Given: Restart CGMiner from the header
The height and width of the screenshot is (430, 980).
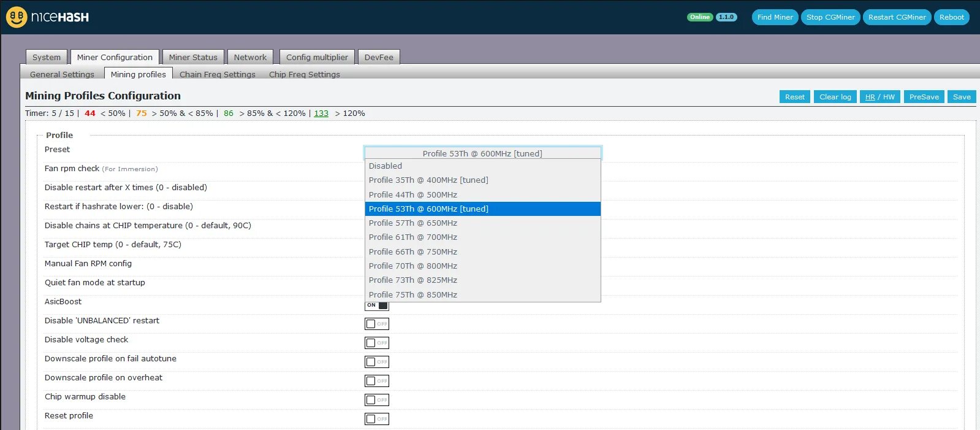Looking at the screenshot, I should [897, 17].
